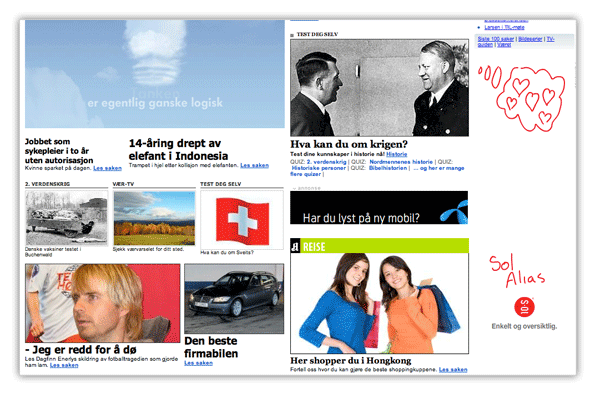Image resolution: width=595 pixels, height=395 pixels.
Task: Open the Telenor logo in the mobile ad
Action: 454,213
